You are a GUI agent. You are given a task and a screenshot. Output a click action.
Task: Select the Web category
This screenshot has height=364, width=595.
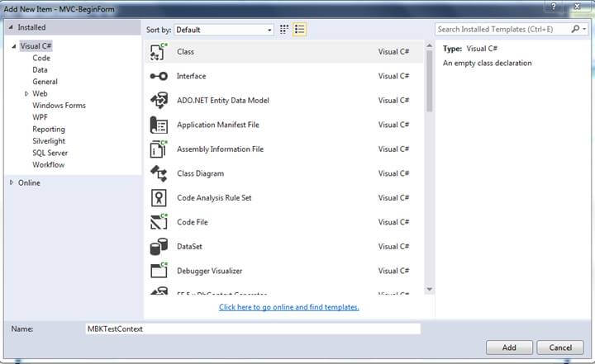(x=40, y=93)
